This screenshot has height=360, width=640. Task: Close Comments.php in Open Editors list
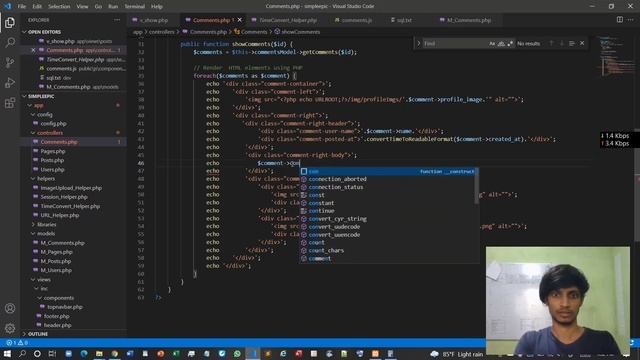click(x=33, y=50)
